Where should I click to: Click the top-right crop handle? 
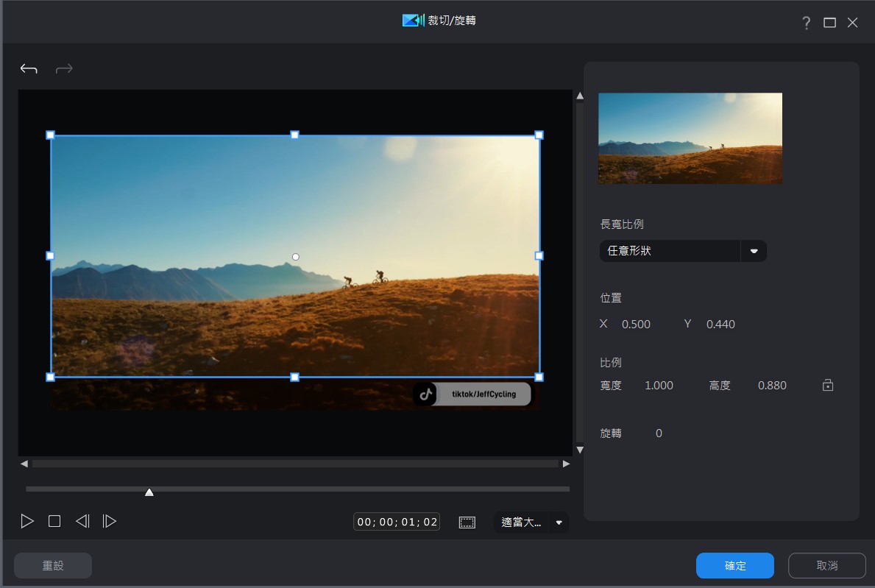(x=539, y=135)
